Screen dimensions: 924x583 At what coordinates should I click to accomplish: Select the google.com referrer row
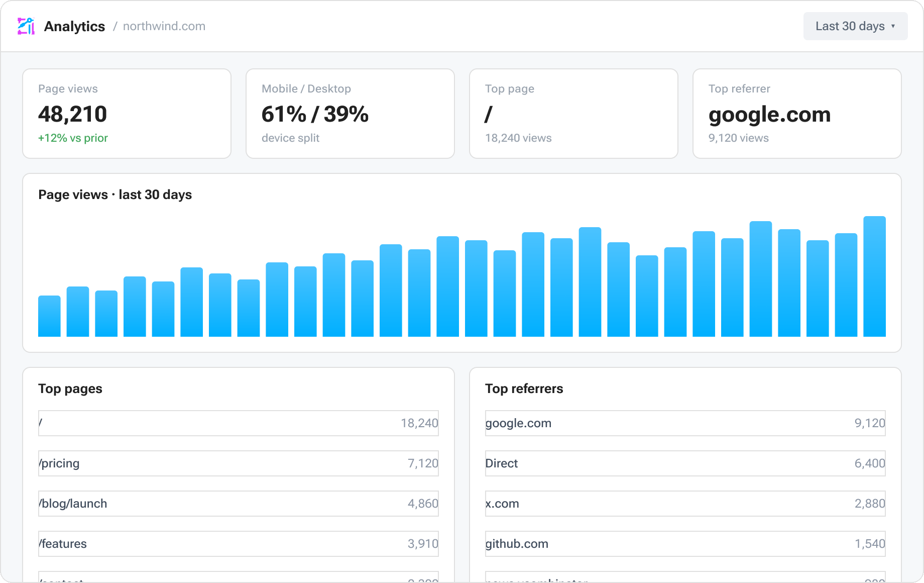point(685,423)
